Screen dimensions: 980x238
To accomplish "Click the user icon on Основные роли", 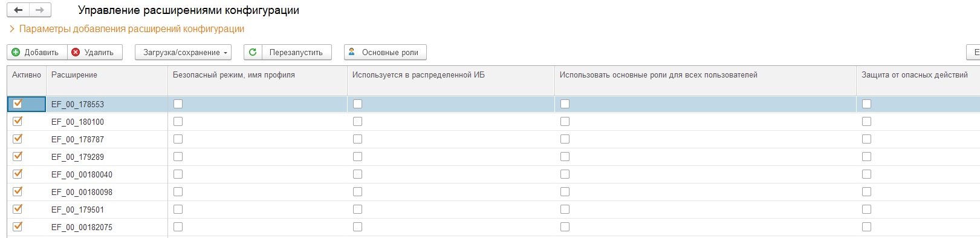I will [352, 52].
